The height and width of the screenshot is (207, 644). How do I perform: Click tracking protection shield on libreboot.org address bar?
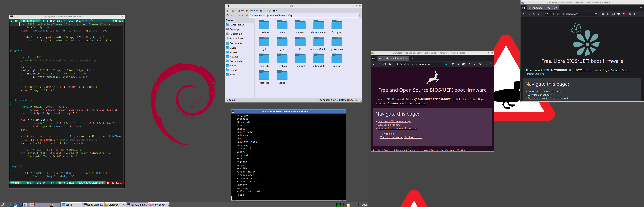tap(397, 64)
